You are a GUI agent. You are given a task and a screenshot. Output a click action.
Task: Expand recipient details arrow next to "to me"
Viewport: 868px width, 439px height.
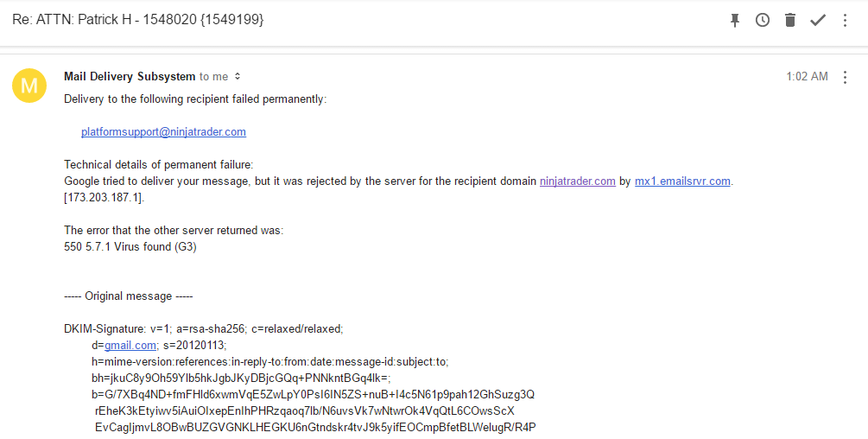(238, 77)
